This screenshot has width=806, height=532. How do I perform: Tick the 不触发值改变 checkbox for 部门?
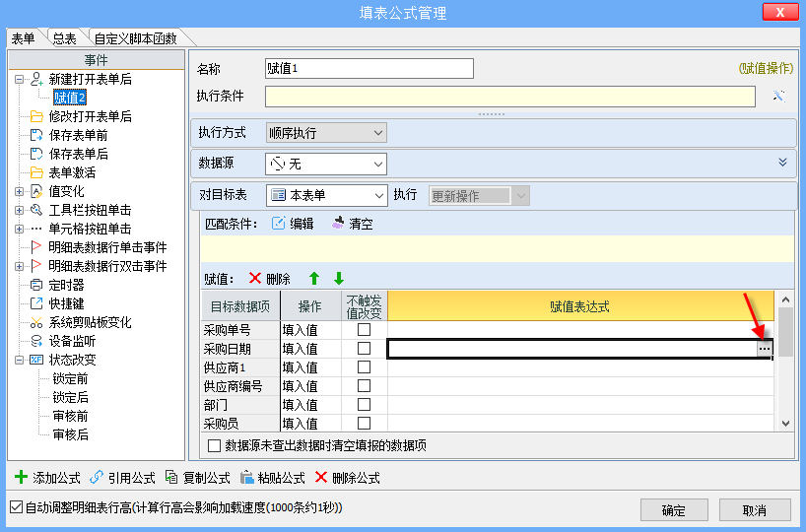[364, 405]
